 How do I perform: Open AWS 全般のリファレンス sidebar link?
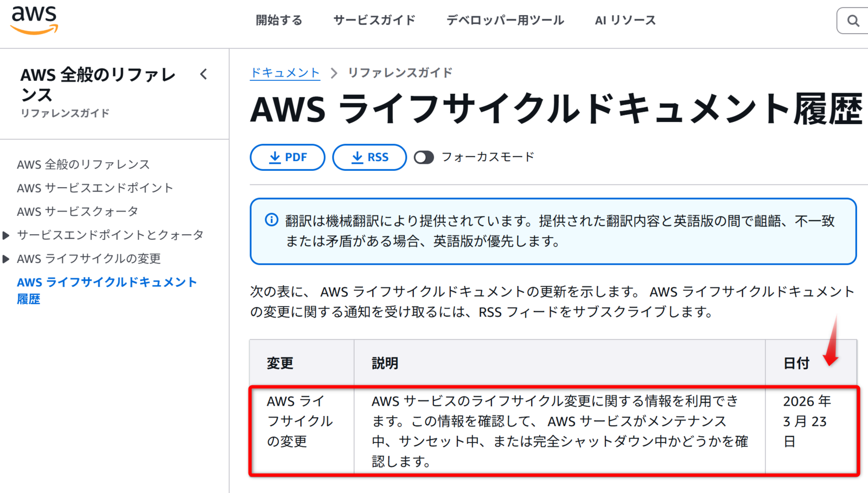pos(83,164)
